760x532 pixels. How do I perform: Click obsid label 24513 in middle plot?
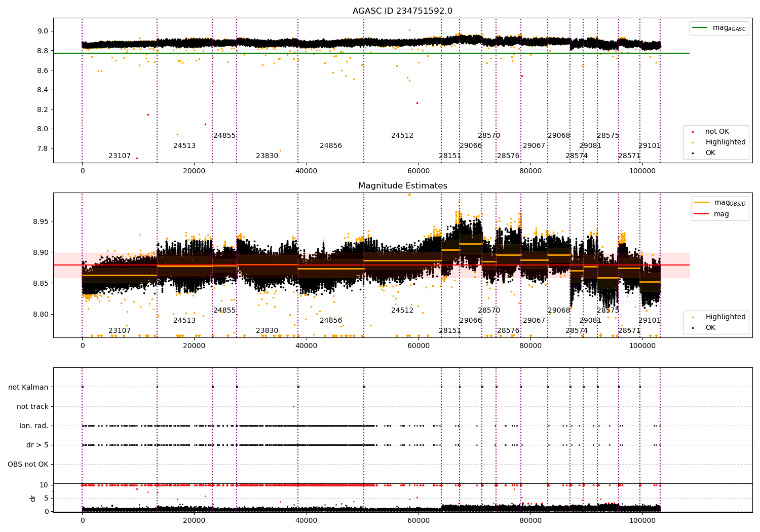click(184, 321)
